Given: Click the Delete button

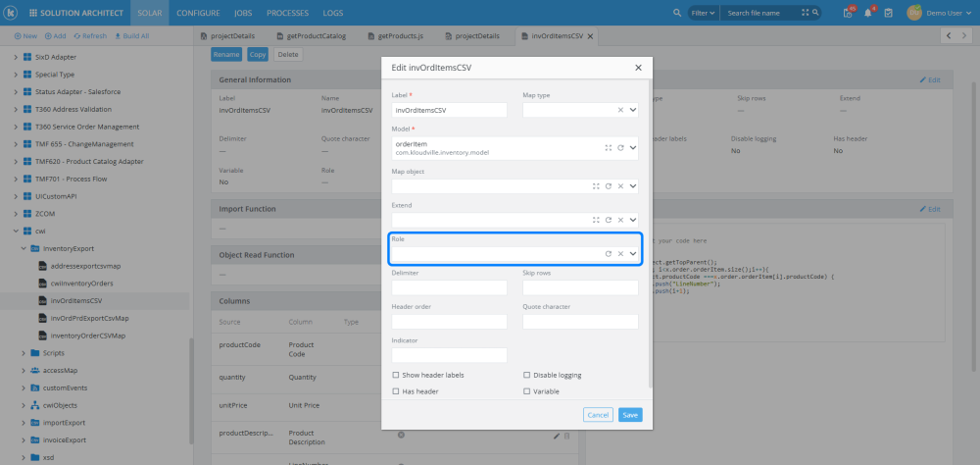Looking at the screenshot, I should pyautogui.click(x=288, y=55).
